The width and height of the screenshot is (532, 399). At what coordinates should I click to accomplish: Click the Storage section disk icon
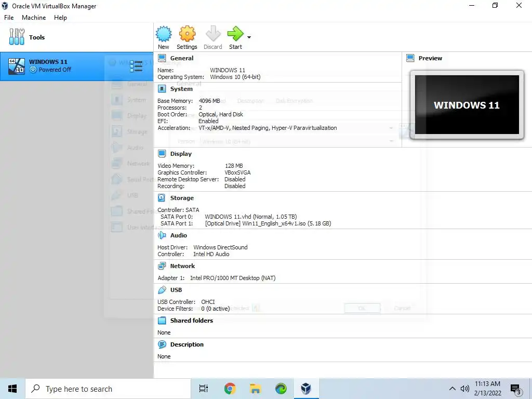162,198
